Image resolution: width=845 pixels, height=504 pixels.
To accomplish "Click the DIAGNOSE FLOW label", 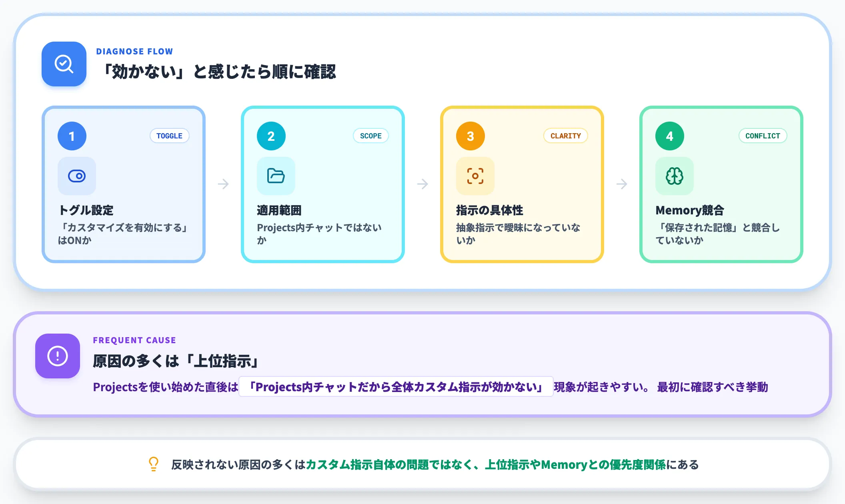I will click(x=134, y=52).
